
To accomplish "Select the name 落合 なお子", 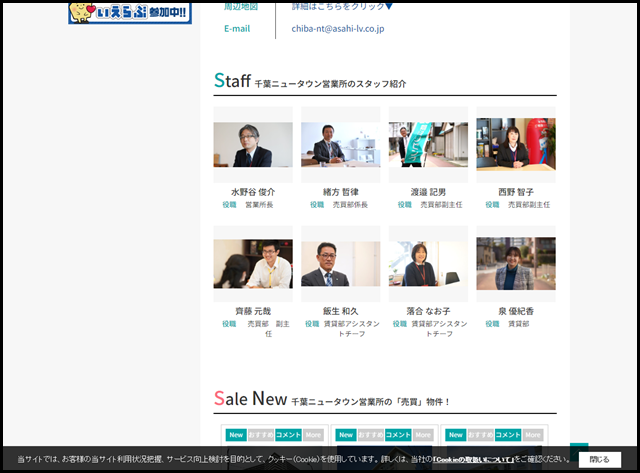I will 428,311.
